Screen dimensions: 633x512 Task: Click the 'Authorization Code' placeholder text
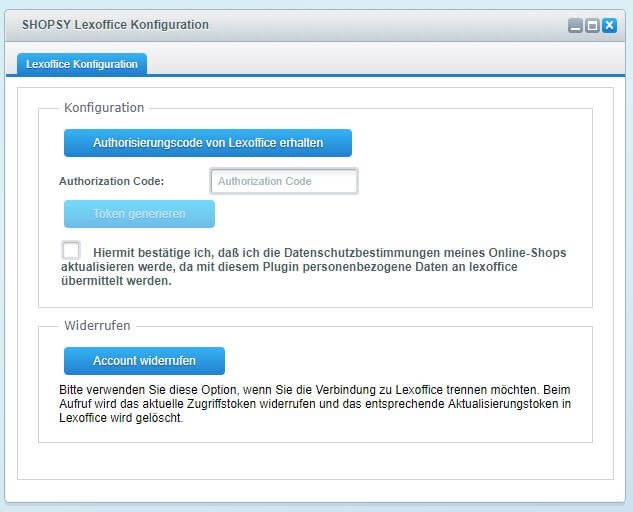coord(265,181)
